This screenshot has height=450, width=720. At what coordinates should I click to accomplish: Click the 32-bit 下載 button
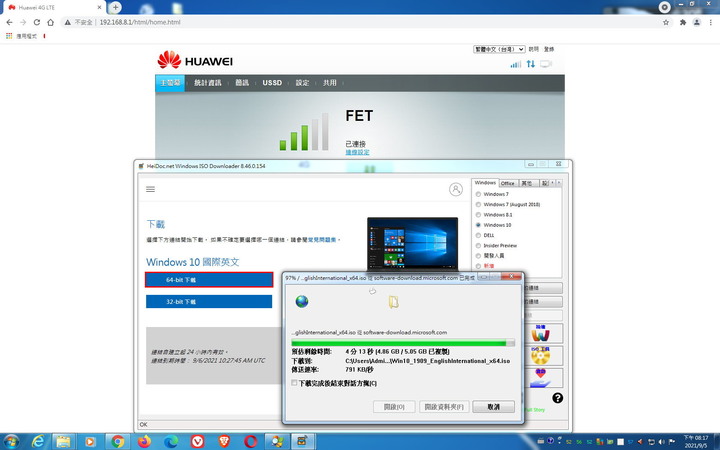click(209, 302)
